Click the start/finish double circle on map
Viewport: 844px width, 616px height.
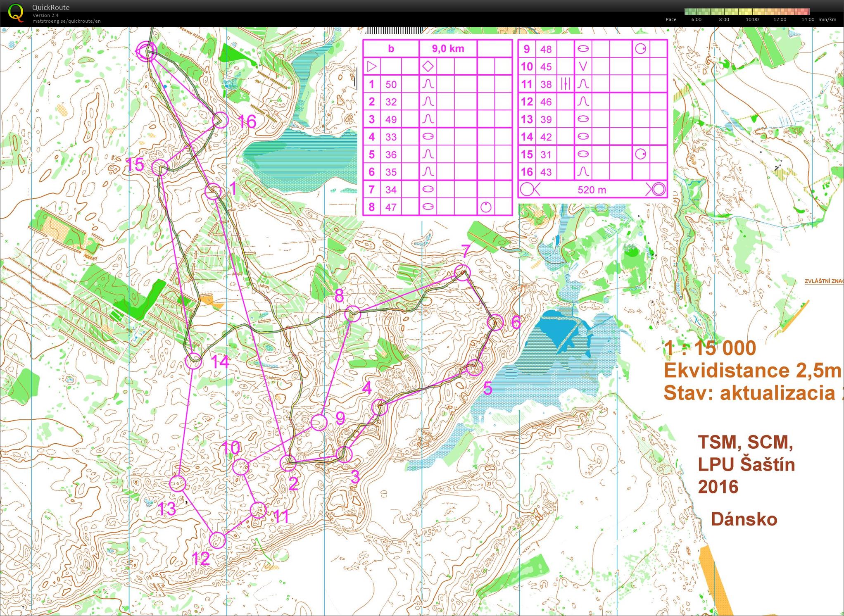147,51
